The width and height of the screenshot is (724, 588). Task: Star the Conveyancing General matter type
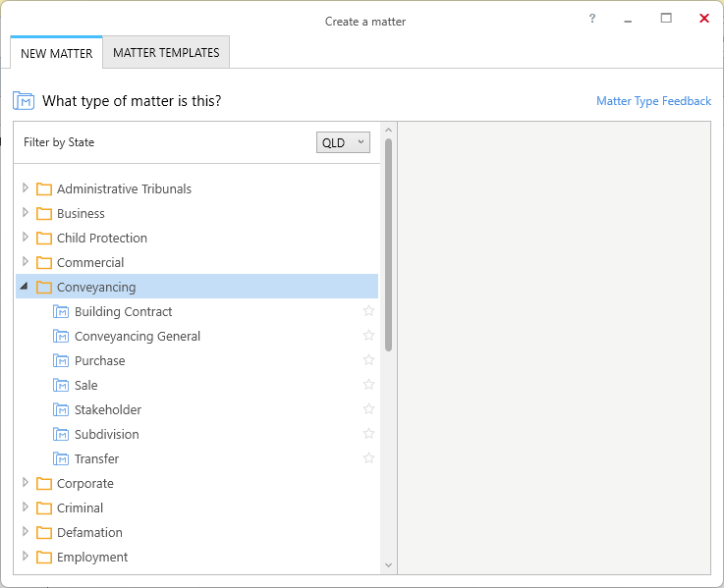coord(368,335)
